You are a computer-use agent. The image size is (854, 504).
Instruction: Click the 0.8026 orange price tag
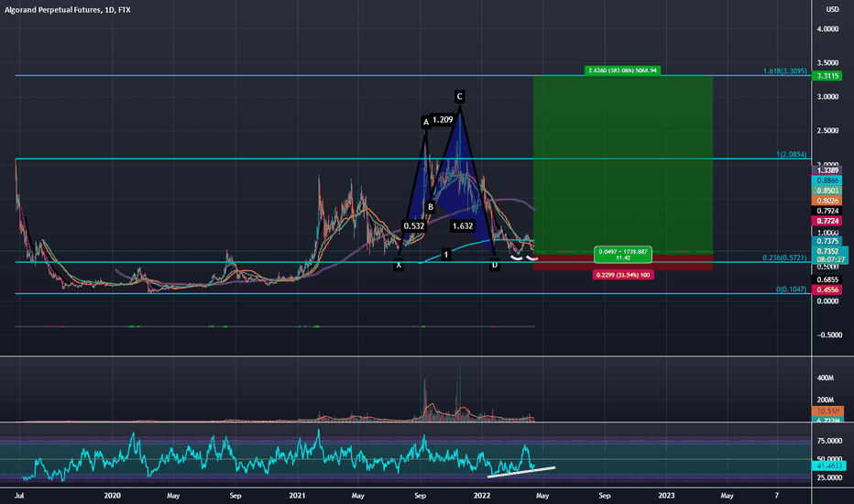tap(827, 201)
